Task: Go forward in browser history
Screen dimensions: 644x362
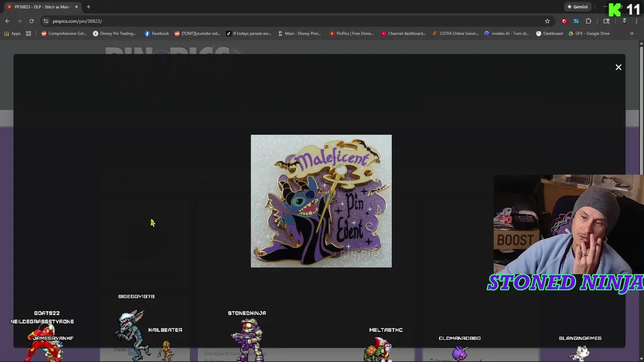Action: click(x=19, y=21)
